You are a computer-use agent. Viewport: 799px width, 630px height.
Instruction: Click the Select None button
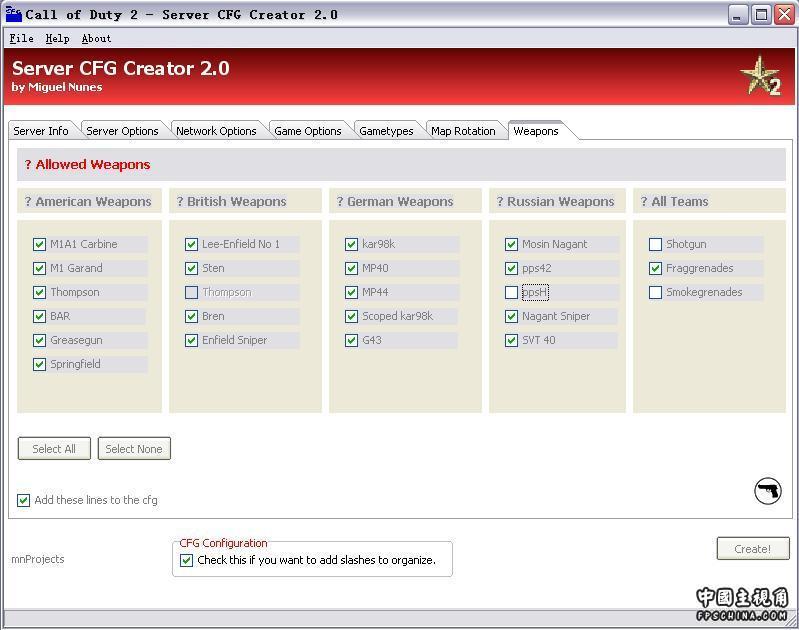[134, 449]
